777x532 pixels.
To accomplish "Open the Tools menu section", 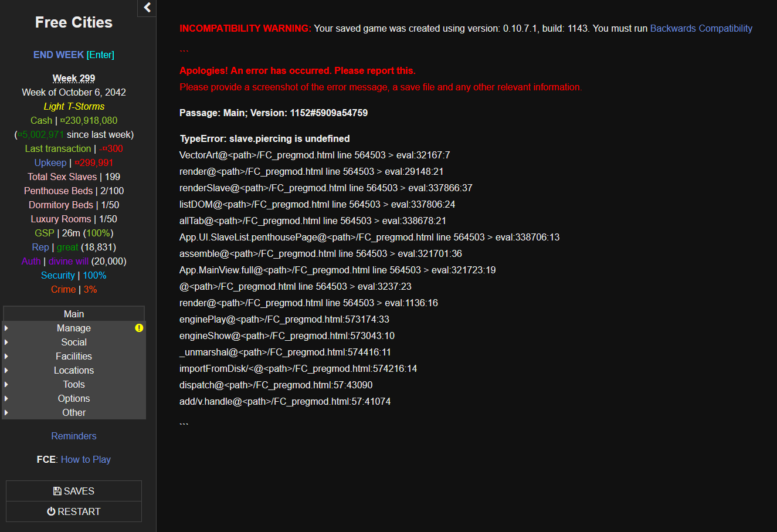I will point(74,384).
